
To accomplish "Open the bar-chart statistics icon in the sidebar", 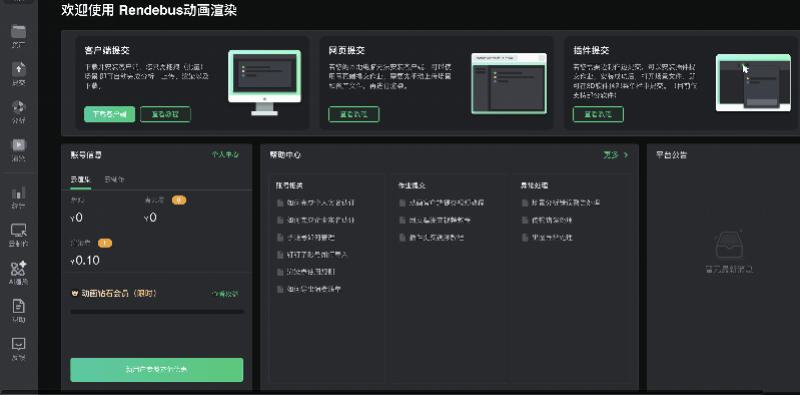I will point(18,192).
